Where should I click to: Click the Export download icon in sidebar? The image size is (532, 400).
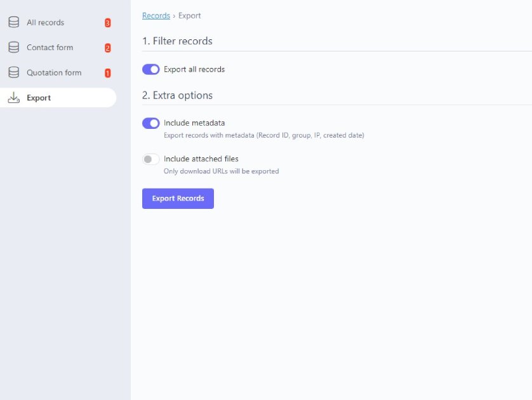click(x=13, y=97)
